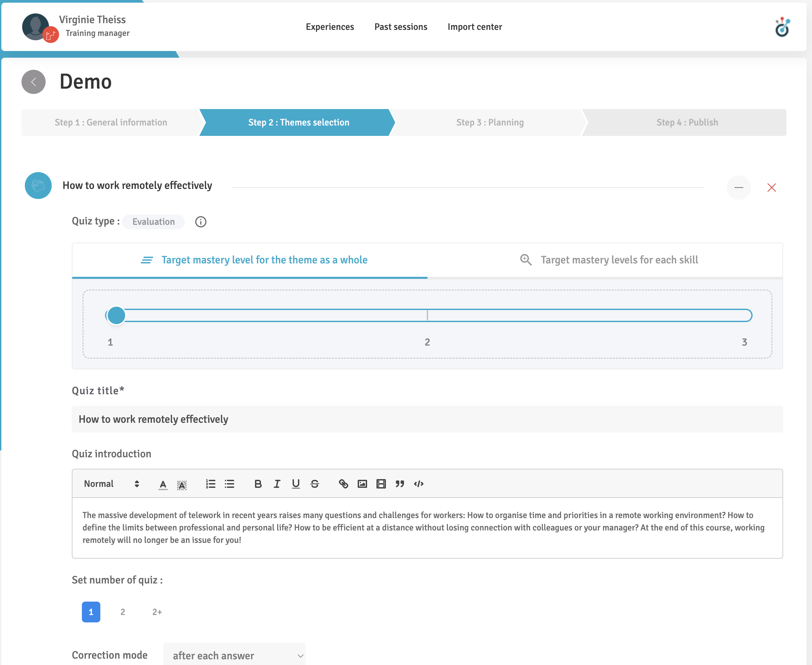Screen dimensions: 812x665
Task: Click the Quiz title input field
Action: (x=427, y=419)
